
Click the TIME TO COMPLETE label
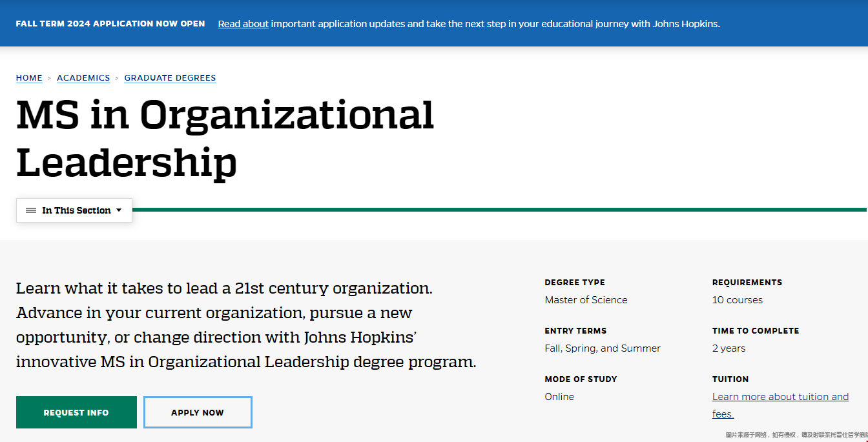(x=756, y=331)
